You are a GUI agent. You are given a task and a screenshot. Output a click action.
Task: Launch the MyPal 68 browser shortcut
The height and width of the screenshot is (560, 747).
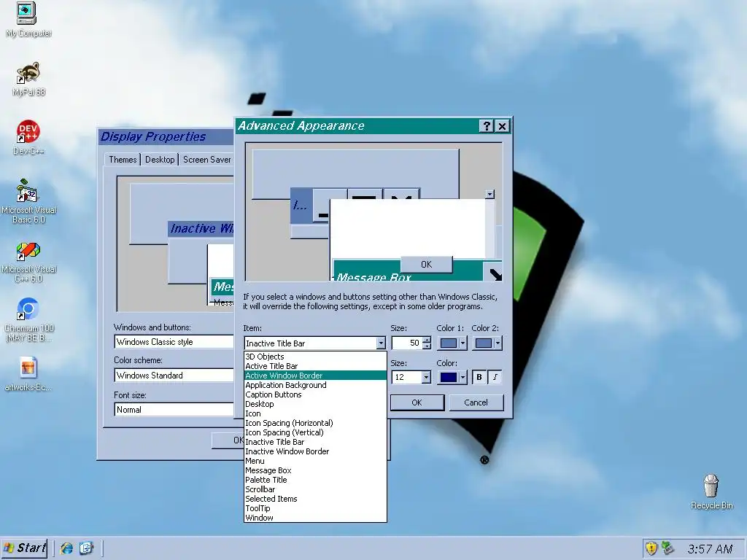[28, 79]
